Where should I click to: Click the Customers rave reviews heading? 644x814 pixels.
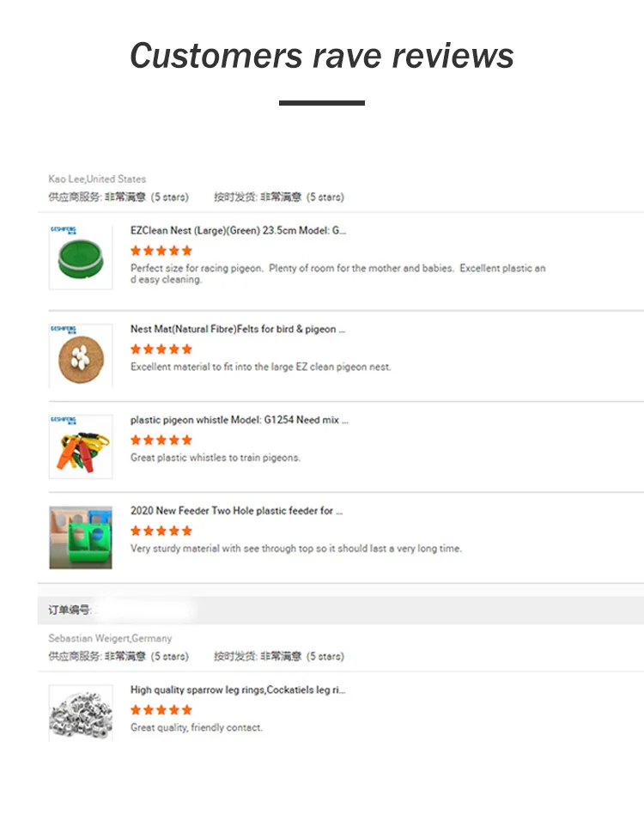[x=322, y=57]
